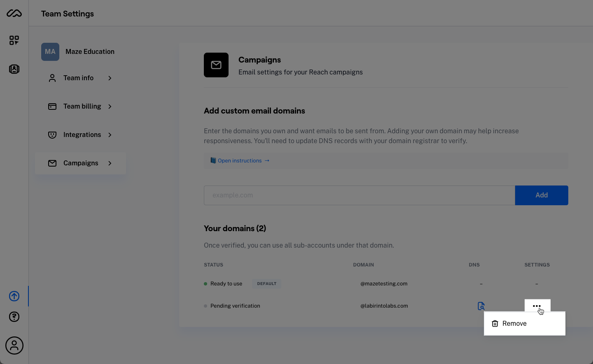Click the Add button to add a domain
The width and height of the screenshot is (593, 364).
[541, 195]
